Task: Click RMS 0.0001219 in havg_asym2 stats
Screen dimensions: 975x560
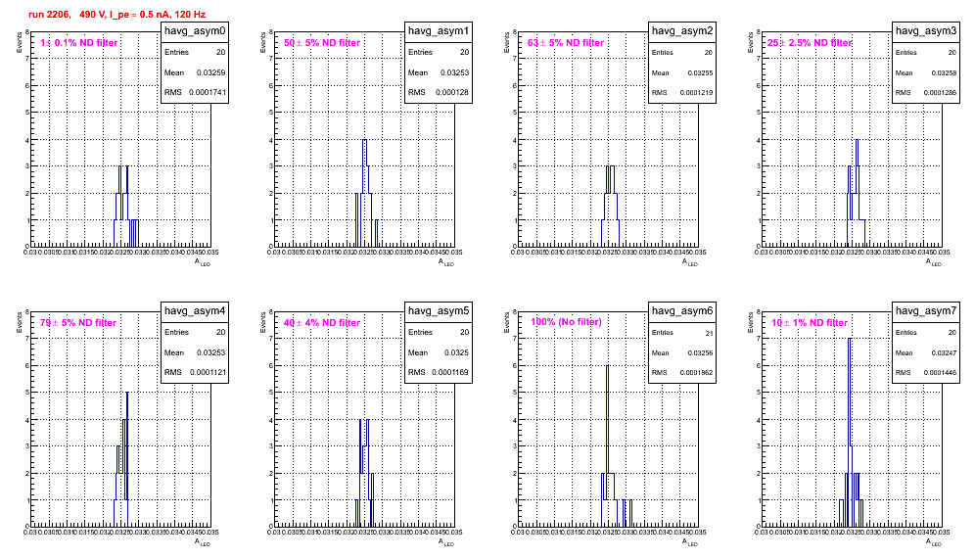Action: (x=682, y=93)
